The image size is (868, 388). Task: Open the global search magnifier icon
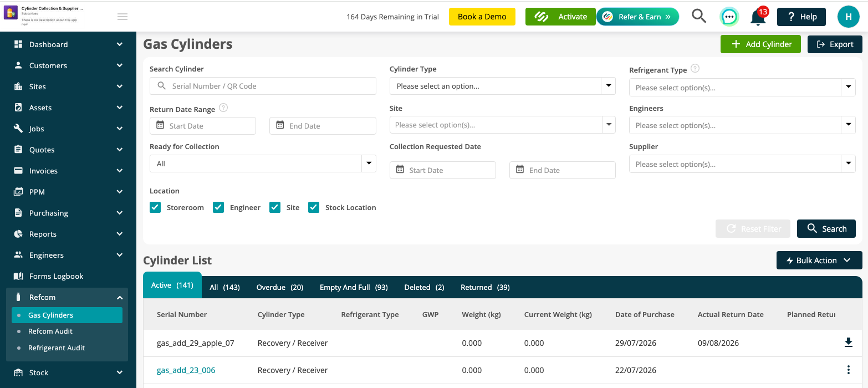(699, 16)
